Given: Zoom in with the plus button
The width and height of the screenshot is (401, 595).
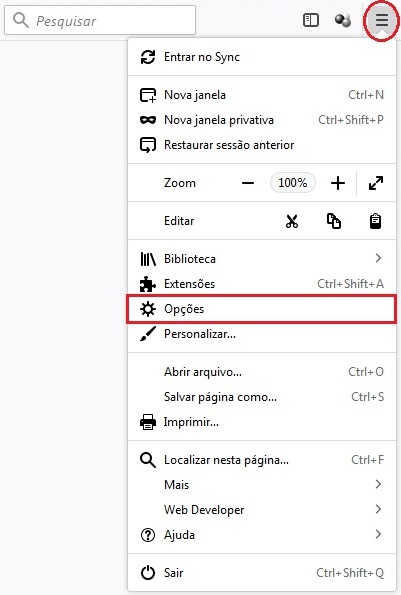Looking at the screenshot, I should (338, 183).
